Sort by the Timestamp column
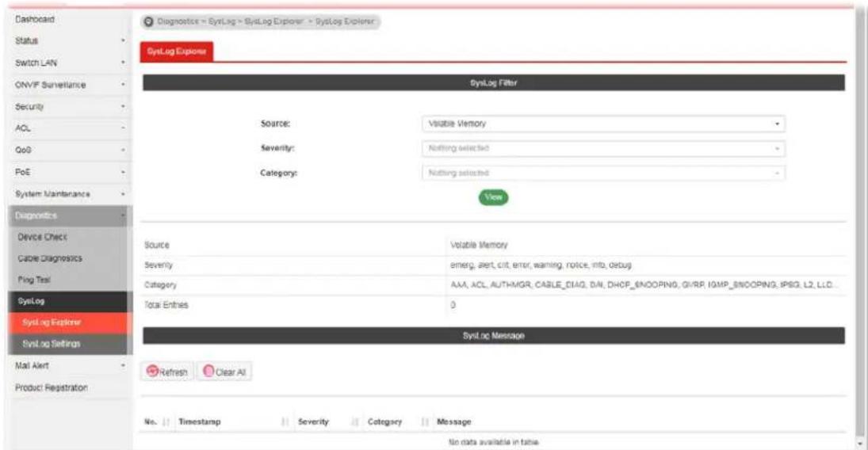The image size is (868, 450). [x=232, y=421]
